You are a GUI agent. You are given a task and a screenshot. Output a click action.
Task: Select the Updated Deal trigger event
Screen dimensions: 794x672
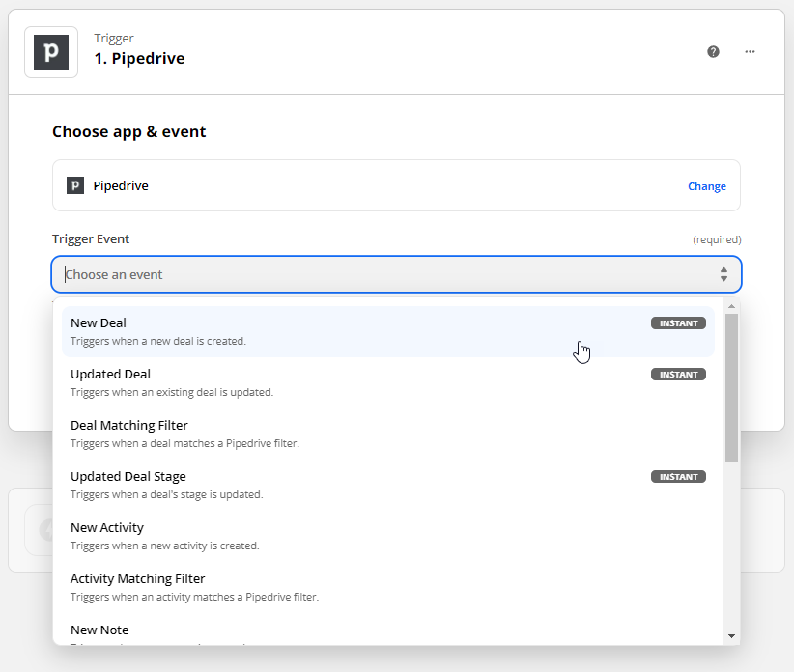point(290,382)
